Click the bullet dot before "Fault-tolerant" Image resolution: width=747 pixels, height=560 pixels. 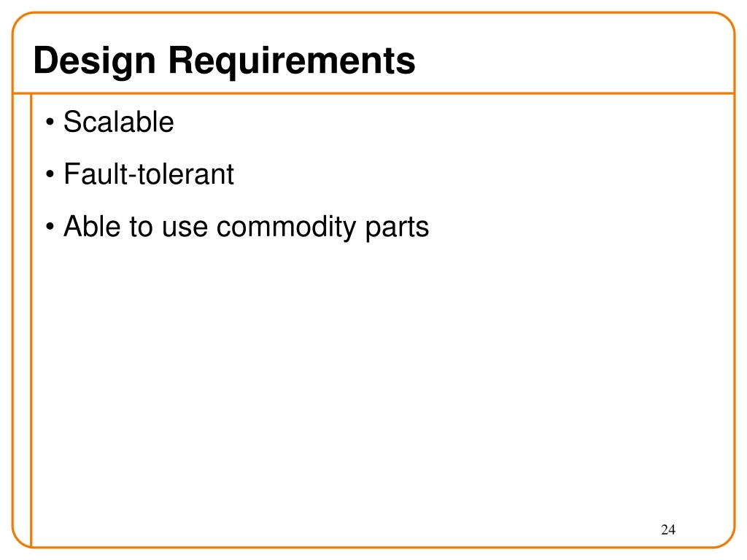(x=50, y=175)
